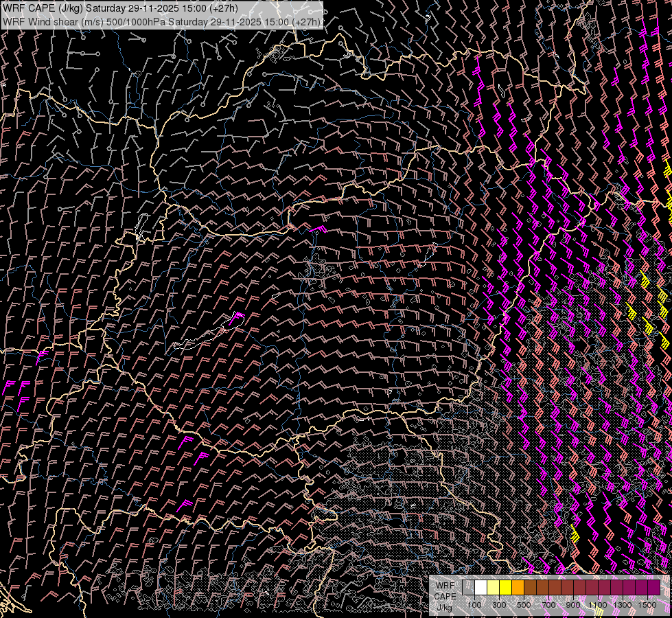
Task: Click the magenta wind barb beside Lake Balaton
Action: (237, 317)
